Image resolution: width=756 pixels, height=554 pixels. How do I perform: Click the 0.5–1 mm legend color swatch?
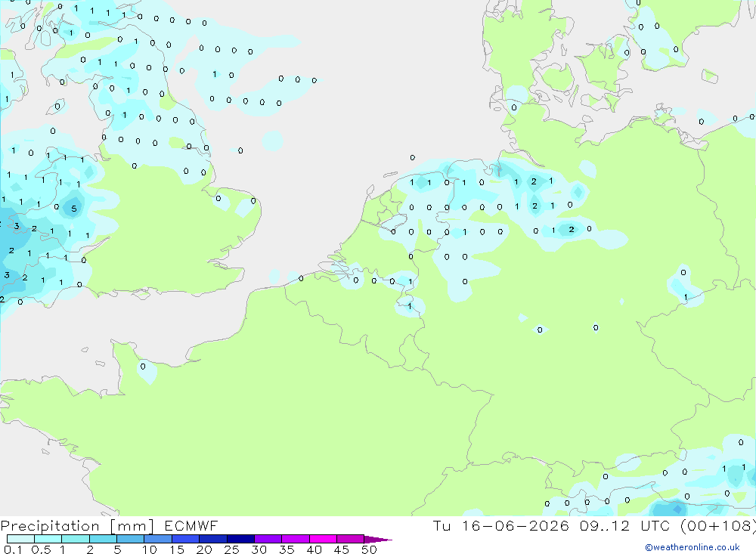coord(48,539)
